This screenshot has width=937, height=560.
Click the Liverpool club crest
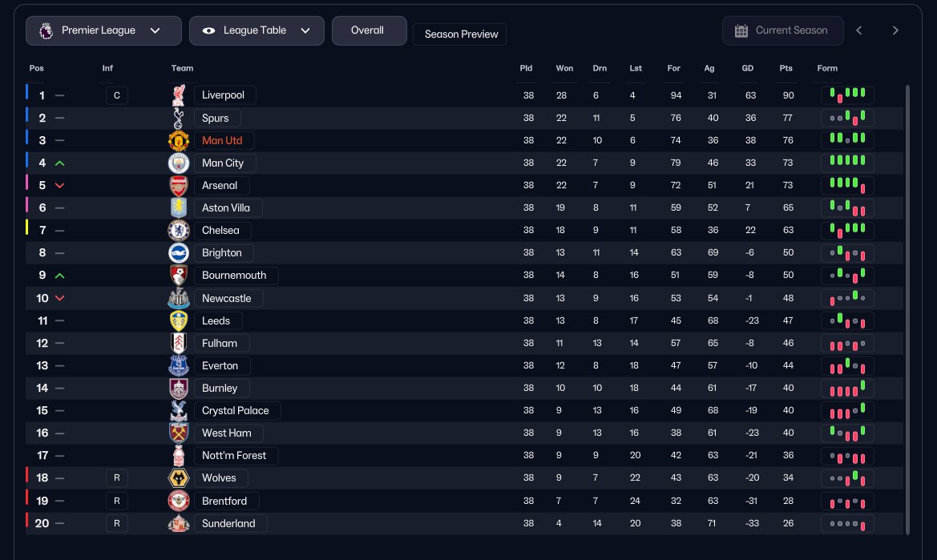pyautogui.click(x=178, y=95)
